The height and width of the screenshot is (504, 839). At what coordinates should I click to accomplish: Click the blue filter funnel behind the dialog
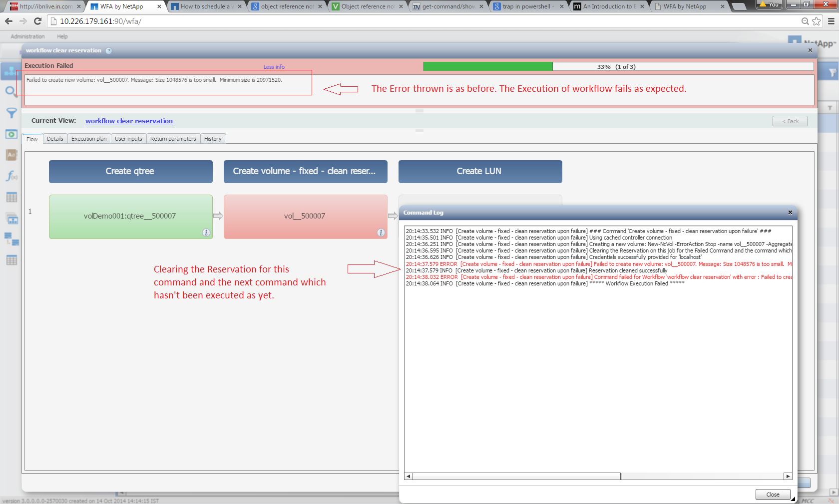[x=832, y=73]
